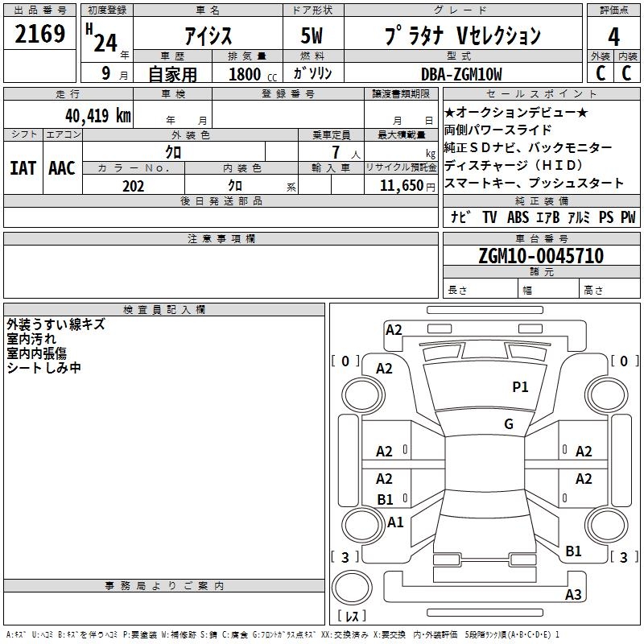Select TV equipment item

point(489,217)
